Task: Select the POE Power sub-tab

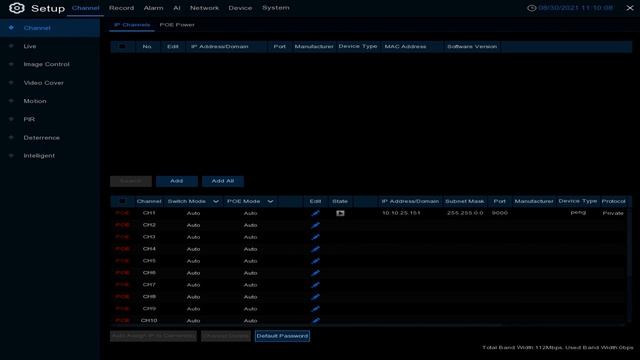Action: click(177, 25)
